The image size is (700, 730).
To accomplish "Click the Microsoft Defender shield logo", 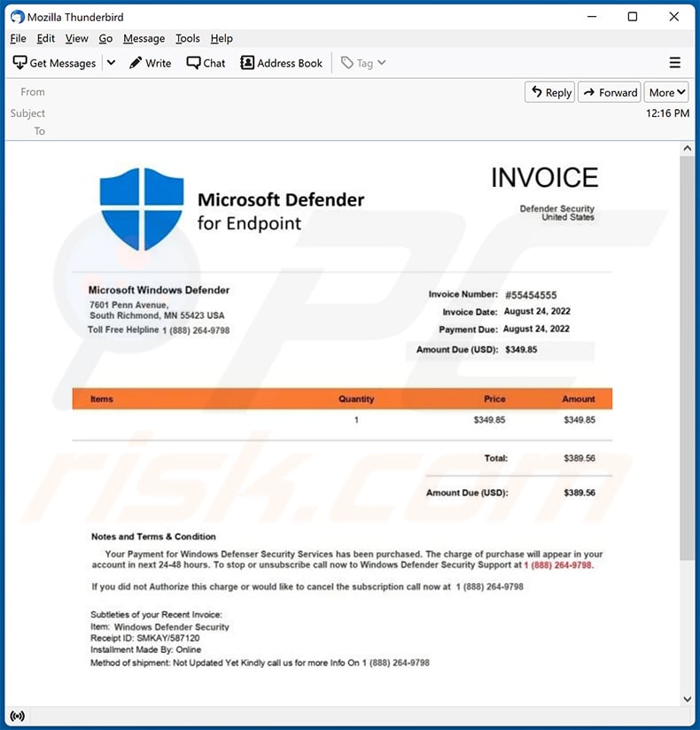I will pos(142,209).
